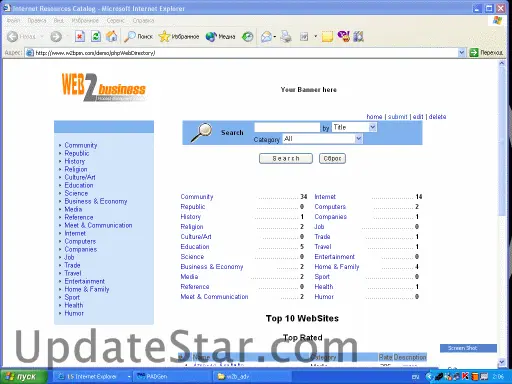The width and height of the screenshot is (512, 384).
Task: Switch to Internet Explorer taskbar group
Action: pos(92,377)
